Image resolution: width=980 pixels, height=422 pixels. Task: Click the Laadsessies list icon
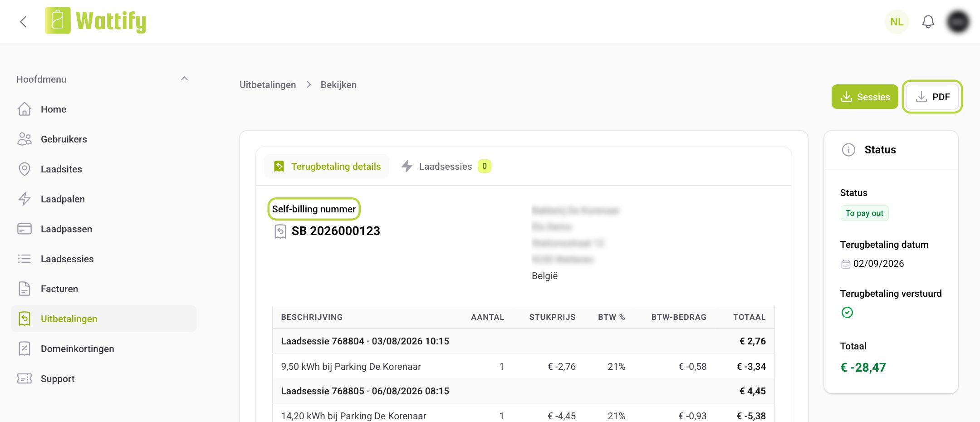click(x=24, y=259)
